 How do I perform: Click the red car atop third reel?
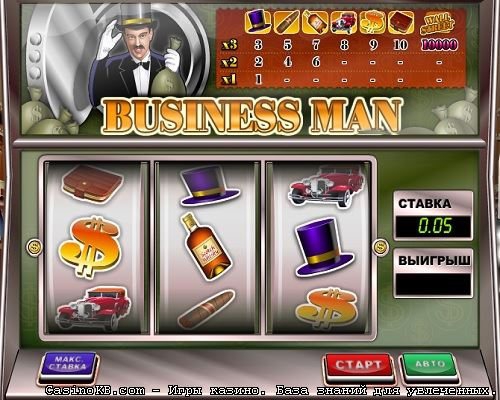pyautogui.click(x=326, y=186)
